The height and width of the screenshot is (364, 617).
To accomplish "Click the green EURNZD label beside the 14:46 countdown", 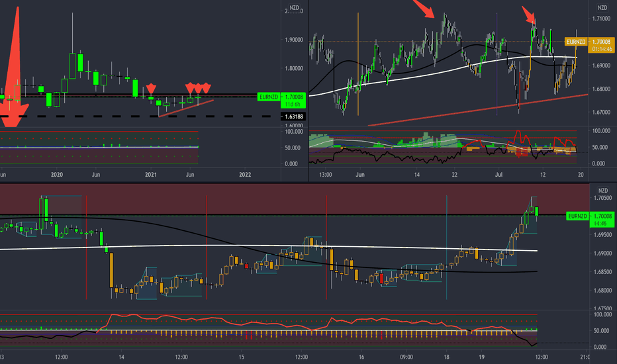I will coord(577,216).
